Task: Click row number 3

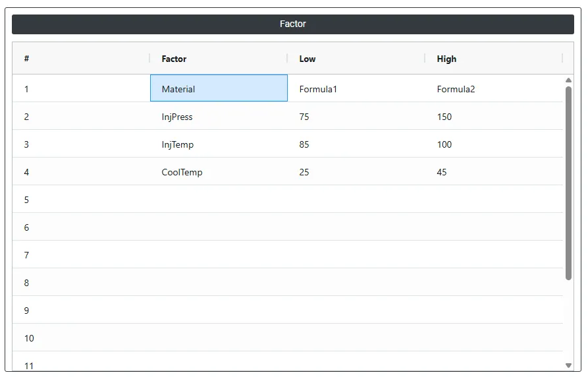Action: [81, 144]
